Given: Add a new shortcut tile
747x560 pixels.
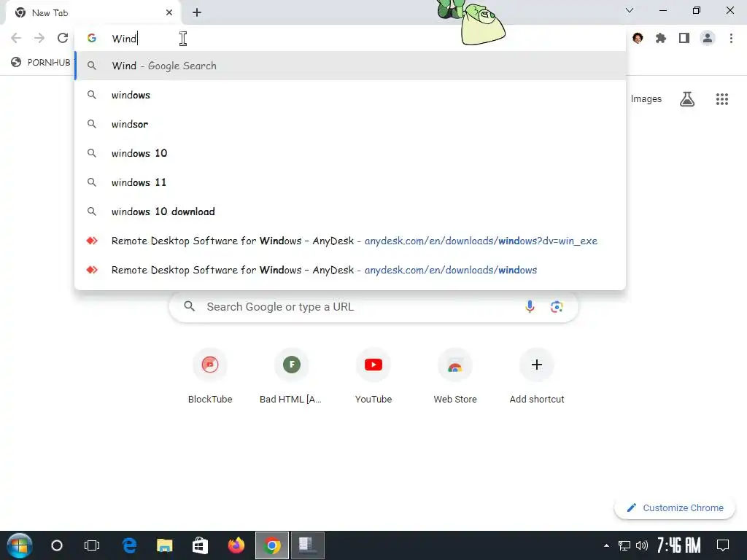Looking at the screenshot, I should pyautogui.click(x=537, y=376).
